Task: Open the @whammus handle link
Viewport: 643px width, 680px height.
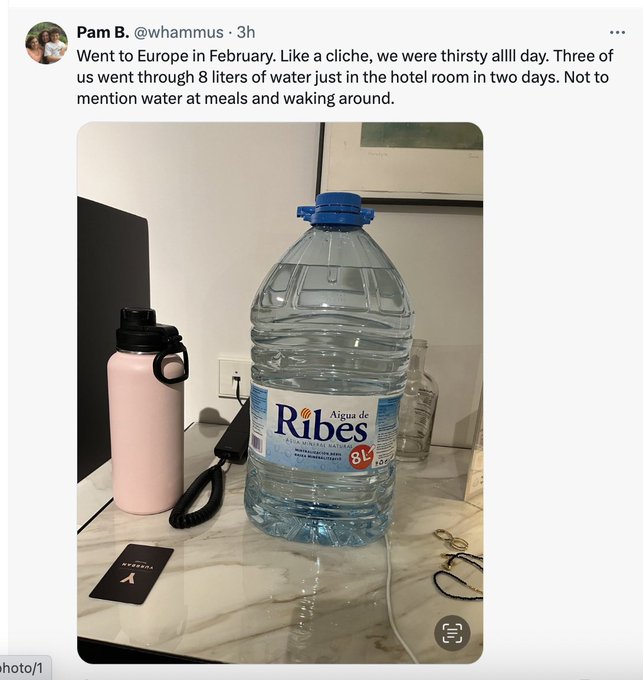Action: [x=179, y=32]
